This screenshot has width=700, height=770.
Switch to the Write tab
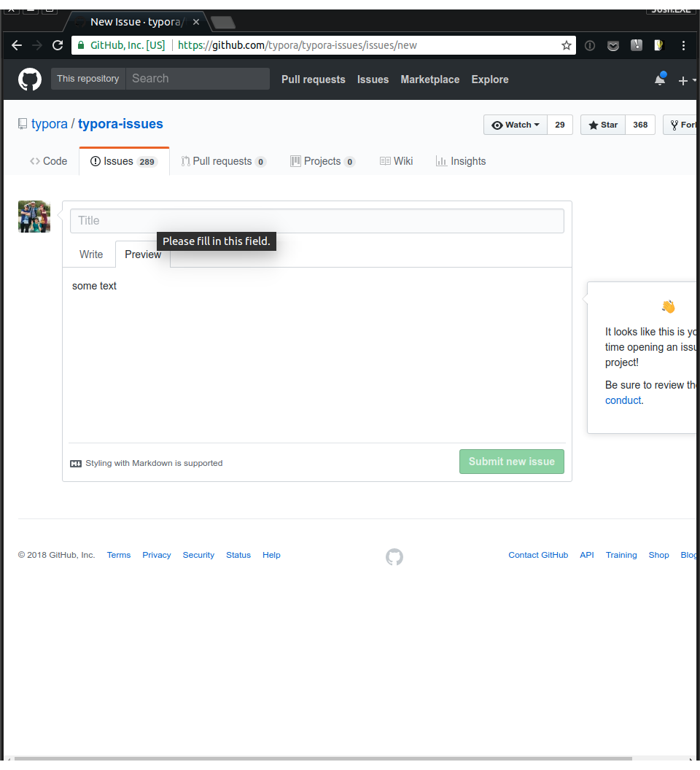point(90,254)
